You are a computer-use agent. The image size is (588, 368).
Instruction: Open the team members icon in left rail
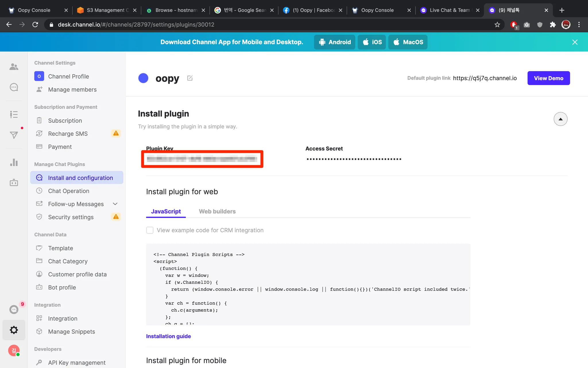pyautogui.click(x=14, y=67)
